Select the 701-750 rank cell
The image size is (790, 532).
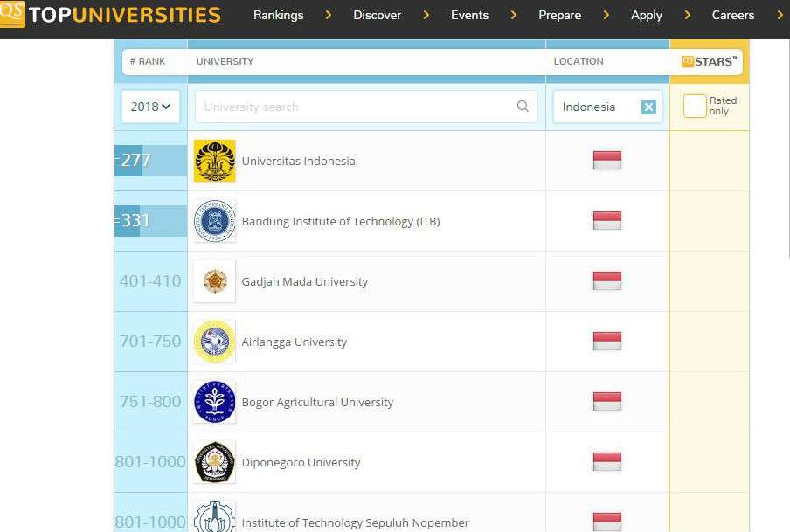[150, 342]
